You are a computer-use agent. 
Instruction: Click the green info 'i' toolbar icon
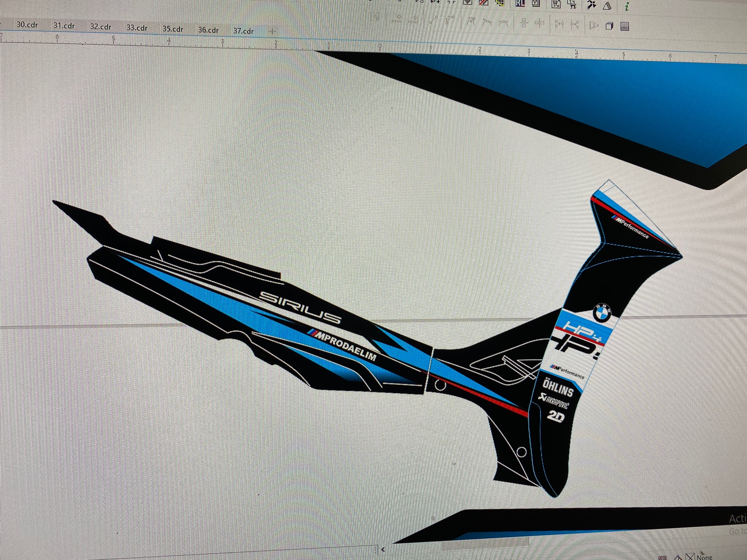(627, 6)
